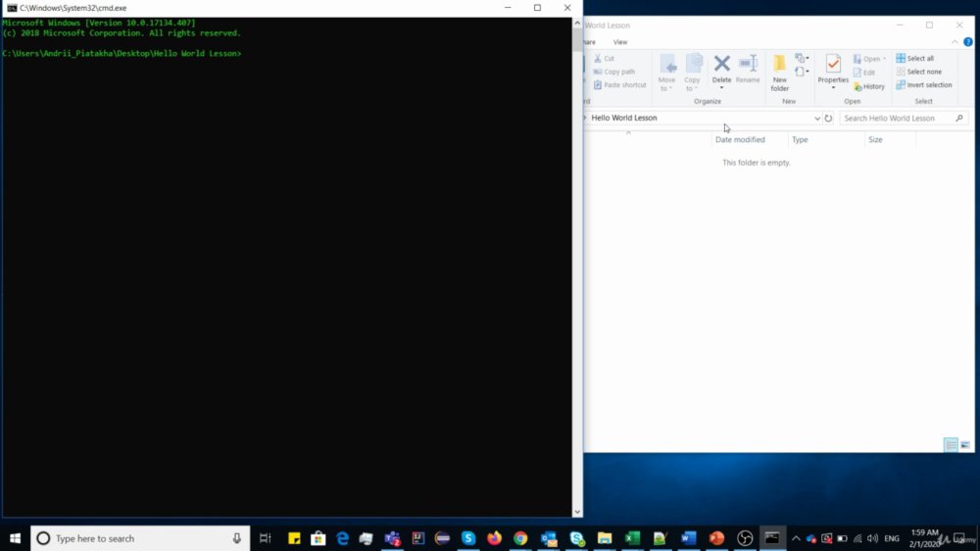Switch Explorer to details view
980x551 pixels.
(951, 445)
